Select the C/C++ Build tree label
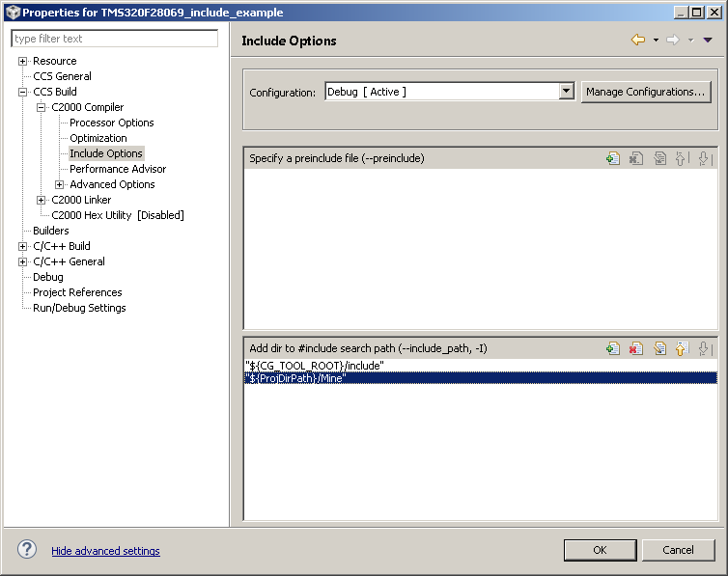 [x=62, y=246]
